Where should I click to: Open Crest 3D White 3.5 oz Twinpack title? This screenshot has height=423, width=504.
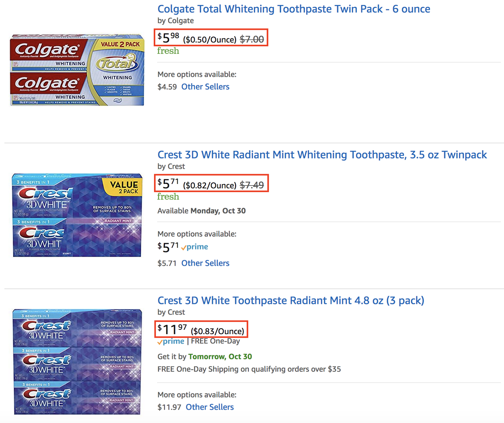point(322,155)
